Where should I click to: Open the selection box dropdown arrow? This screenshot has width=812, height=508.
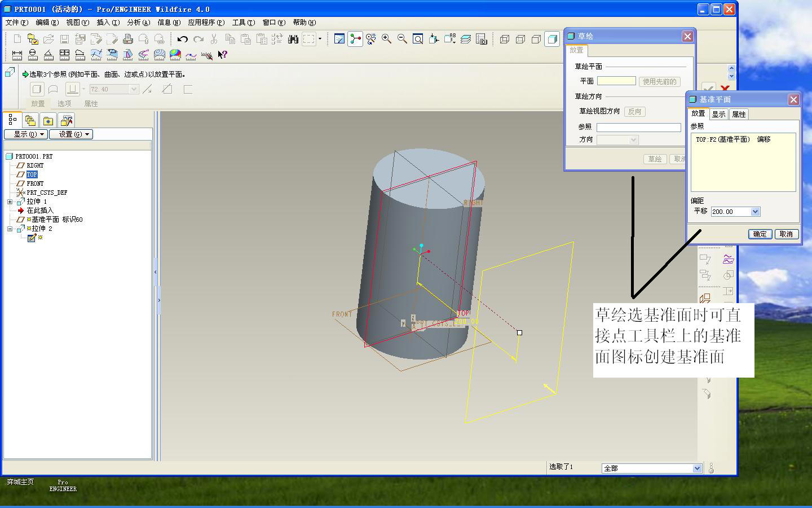click(320, 39)
